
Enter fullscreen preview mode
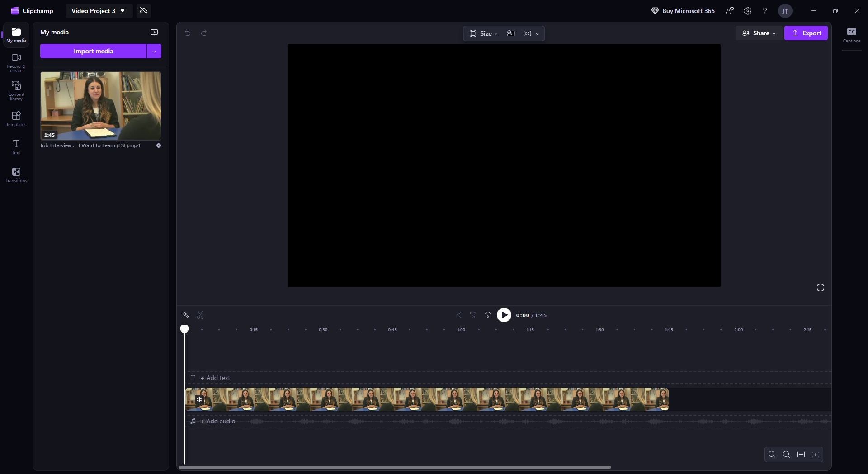coord(820,287)
